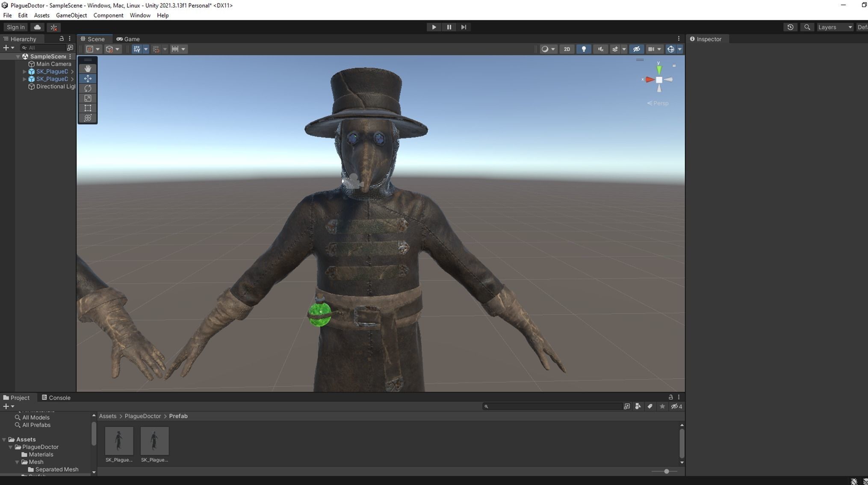Screen dimensions: 868x485
Task: Toggle the Project panel lock
Action: 670,397
